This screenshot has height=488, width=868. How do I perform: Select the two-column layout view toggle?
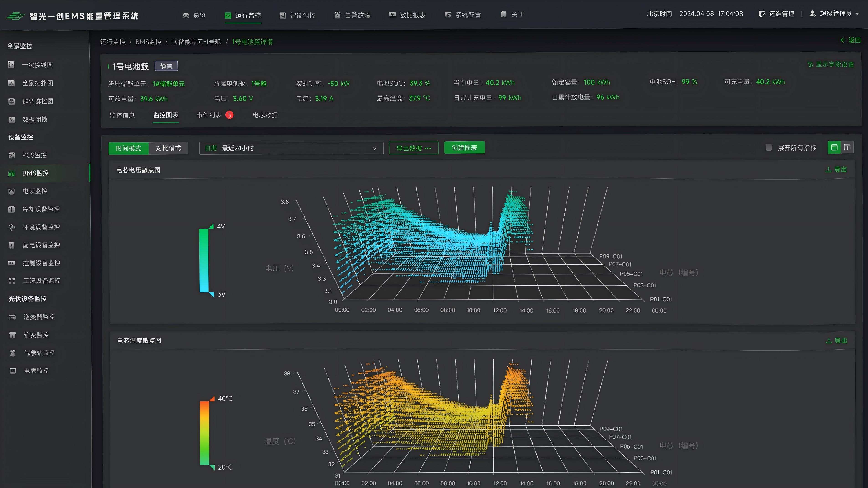point(847,147)
